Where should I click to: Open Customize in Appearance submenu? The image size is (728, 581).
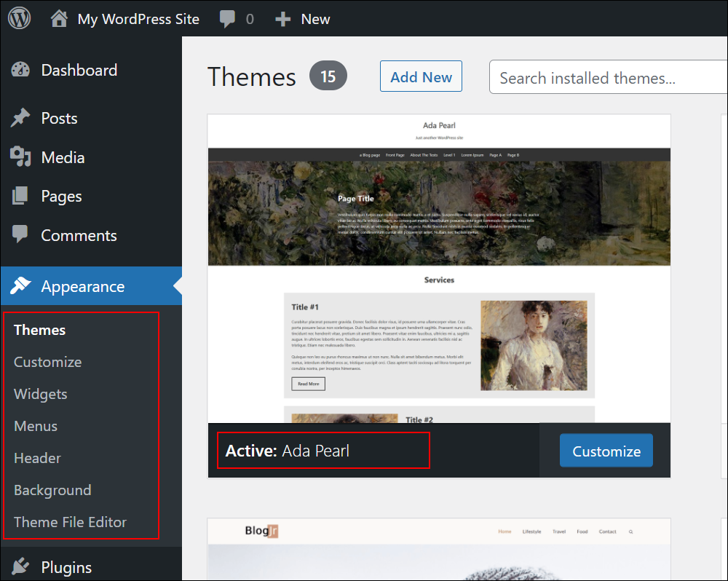tap(48, 362)
